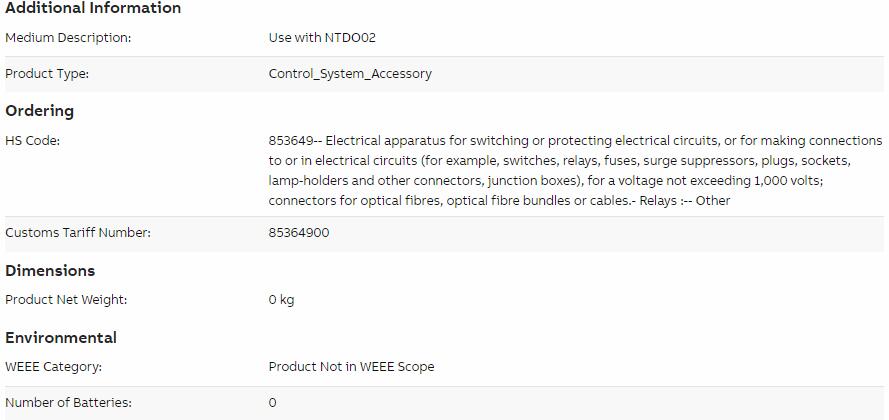Select the Medium Description label
The image size is (889, 420).
tap(68, 38)
